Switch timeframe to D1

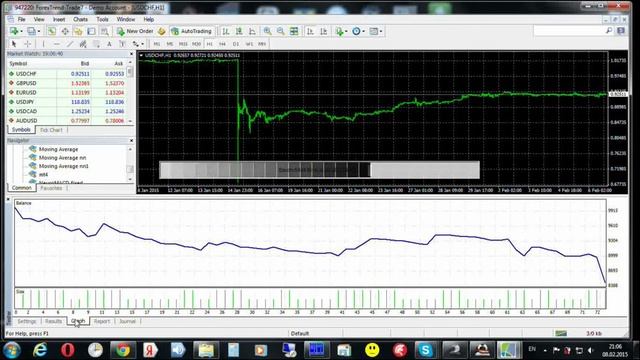click(x=236, y=44)
